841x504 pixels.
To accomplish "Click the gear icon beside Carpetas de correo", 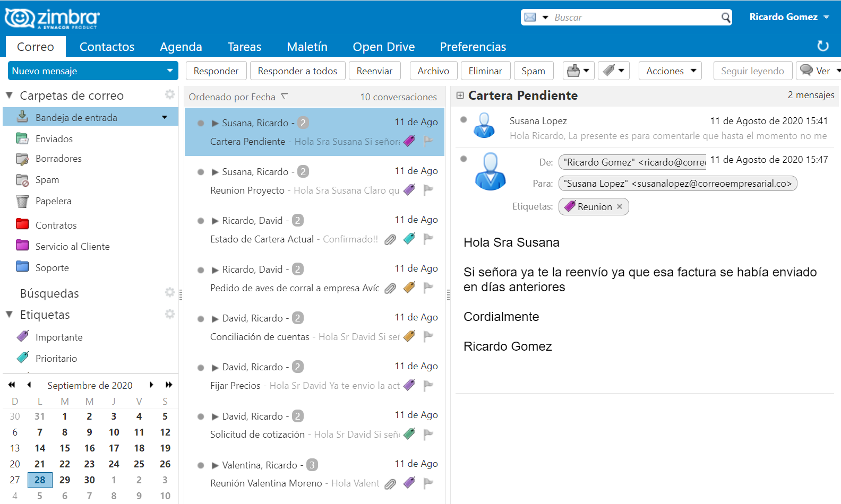I will tap(170, 94).
